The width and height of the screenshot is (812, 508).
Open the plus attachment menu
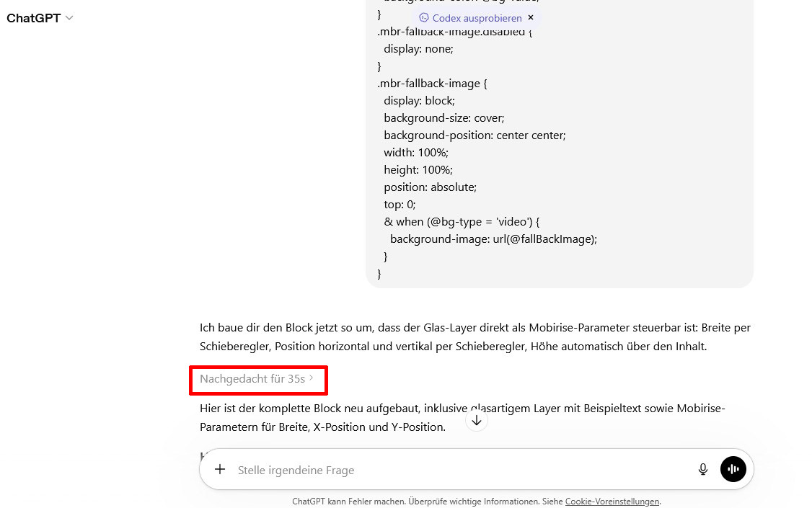click(x=220, y=469)
